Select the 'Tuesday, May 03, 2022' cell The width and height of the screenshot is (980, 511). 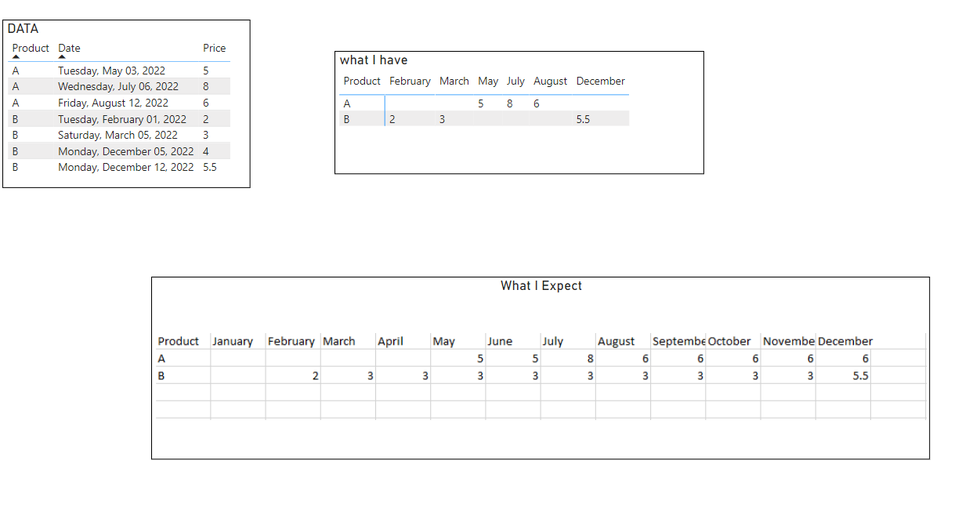pos(111,71)
